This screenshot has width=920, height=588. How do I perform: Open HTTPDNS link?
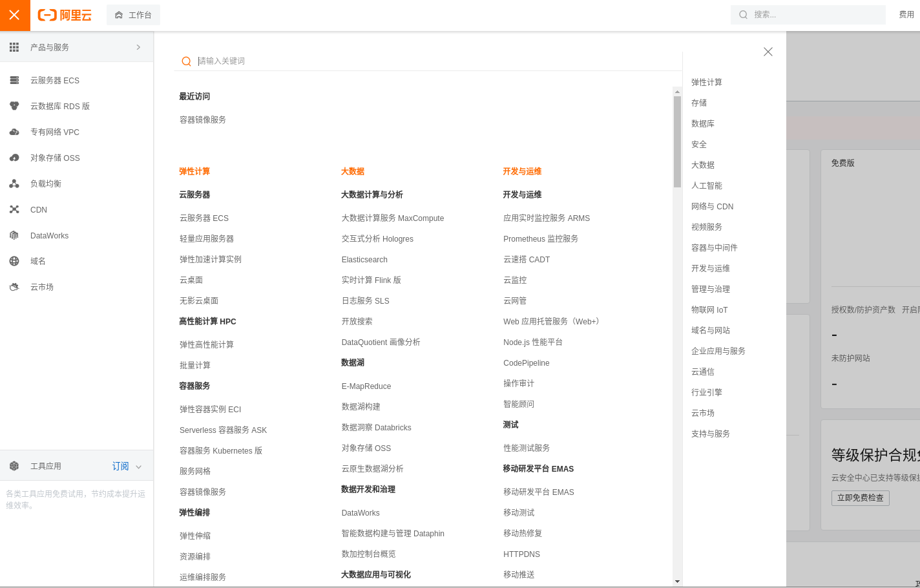click(x=522, y=554)
